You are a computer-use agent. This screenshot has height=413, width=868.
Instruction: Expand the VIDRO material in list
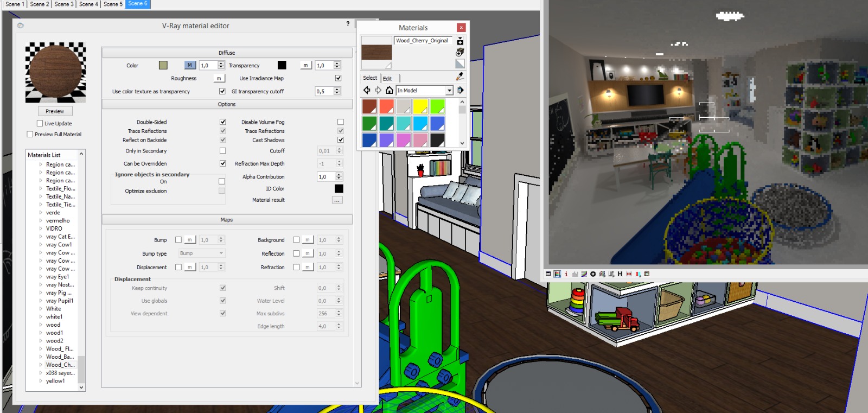[41, 229]
